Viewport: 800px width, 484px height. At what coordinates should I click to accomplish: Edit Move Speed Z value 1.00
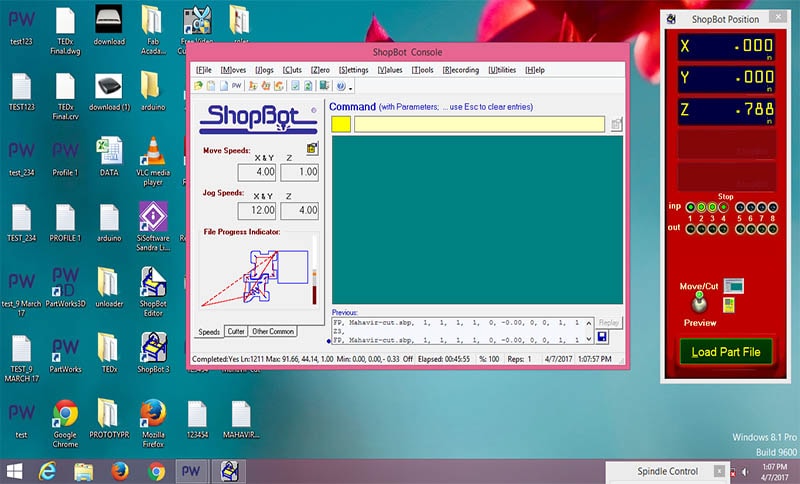tap(299, 172)
